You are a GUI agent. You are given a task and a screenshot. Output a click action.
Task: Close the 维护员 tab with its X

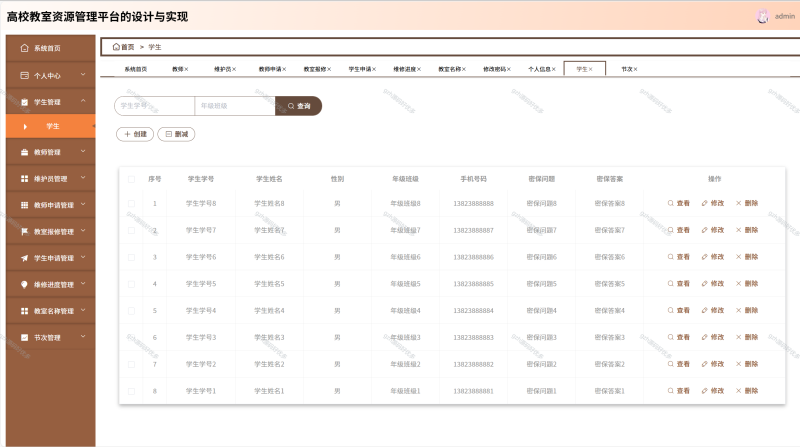coord(234,69)
